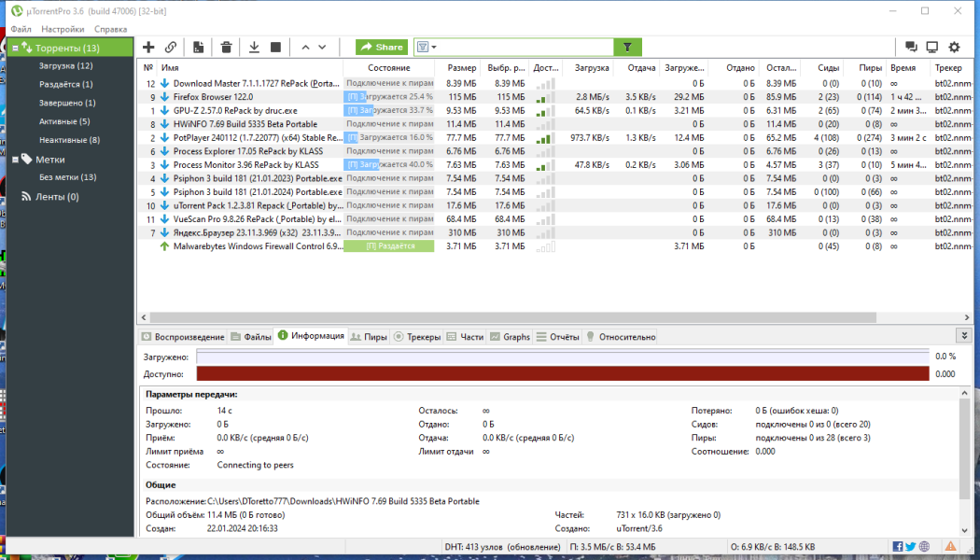Collapse the Метки tree section
Image resolution: width=980 pixels, height=560 pixels.
click(x=15, y=160)
